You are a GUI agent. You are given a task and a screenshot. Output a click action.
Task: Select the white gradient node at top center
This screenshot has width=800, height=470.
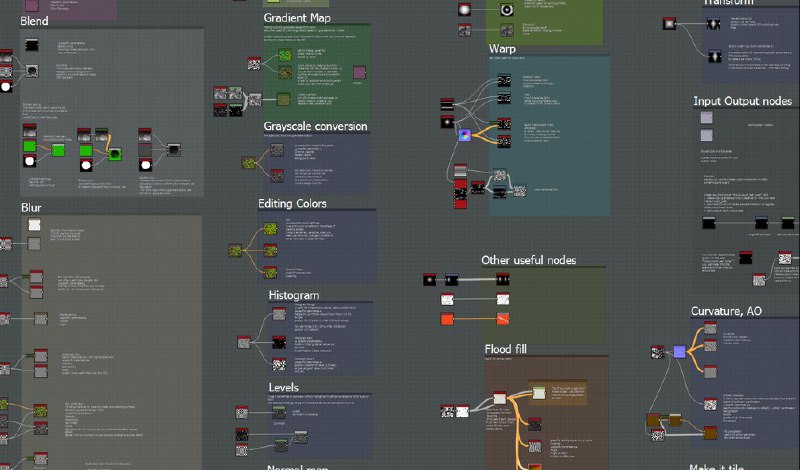(464, 9)
